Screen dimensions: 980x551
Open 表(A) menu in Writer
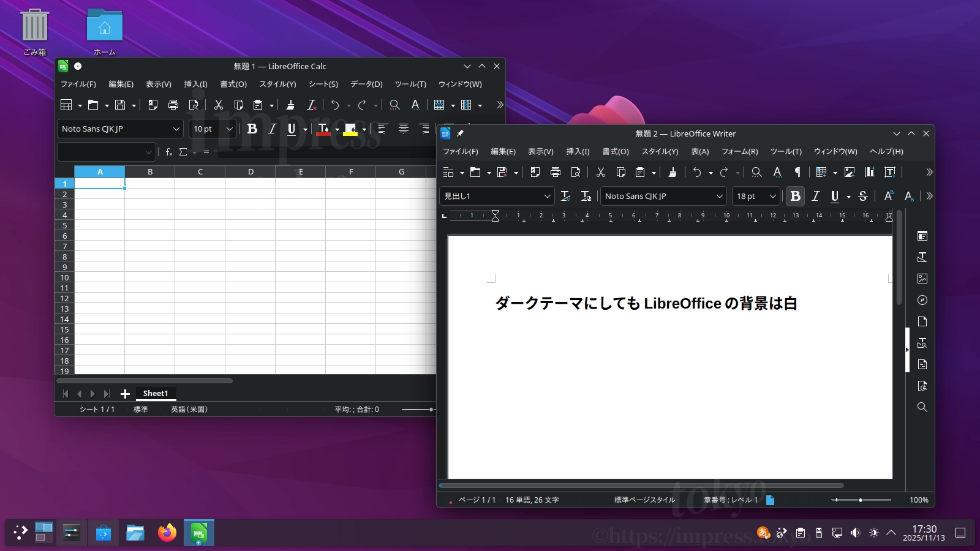700,151
